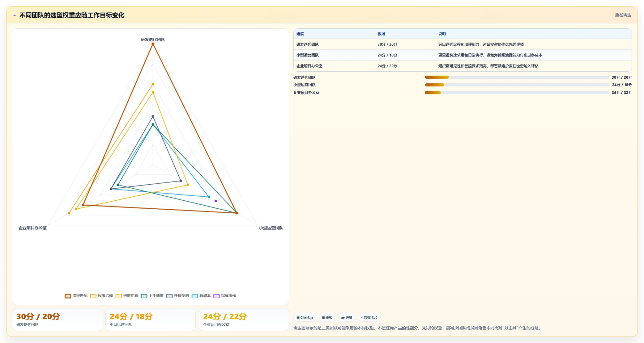Hide the 进度汇总 dataset via legend
This screenshot has width=644, height=343.
click(127, 296)
